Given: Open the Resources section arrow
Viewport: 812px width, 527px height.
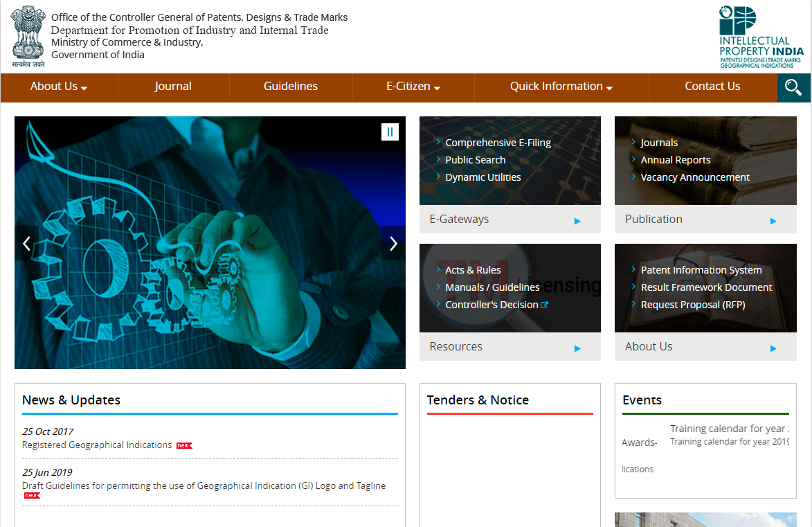Looking at the screenshot, I should [577, 348].
